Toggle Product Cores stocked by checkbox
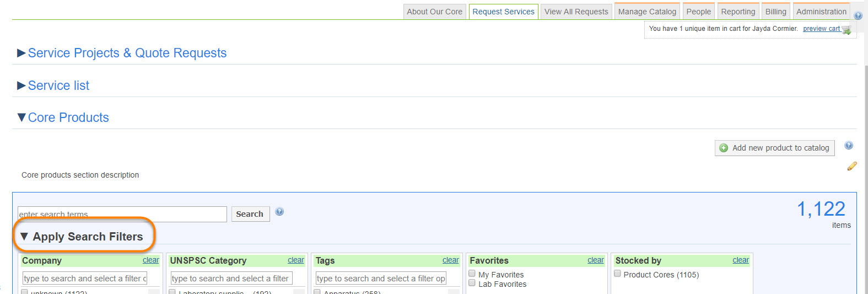This screenshot has width=868, height=294. [x=617, y=274]
